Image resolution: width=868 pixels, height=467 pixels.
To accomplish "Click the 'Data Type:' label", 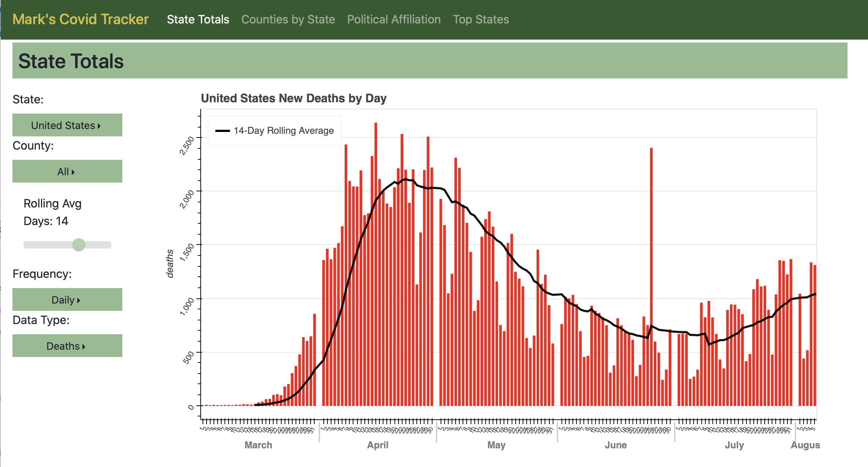I will [41, 320].
